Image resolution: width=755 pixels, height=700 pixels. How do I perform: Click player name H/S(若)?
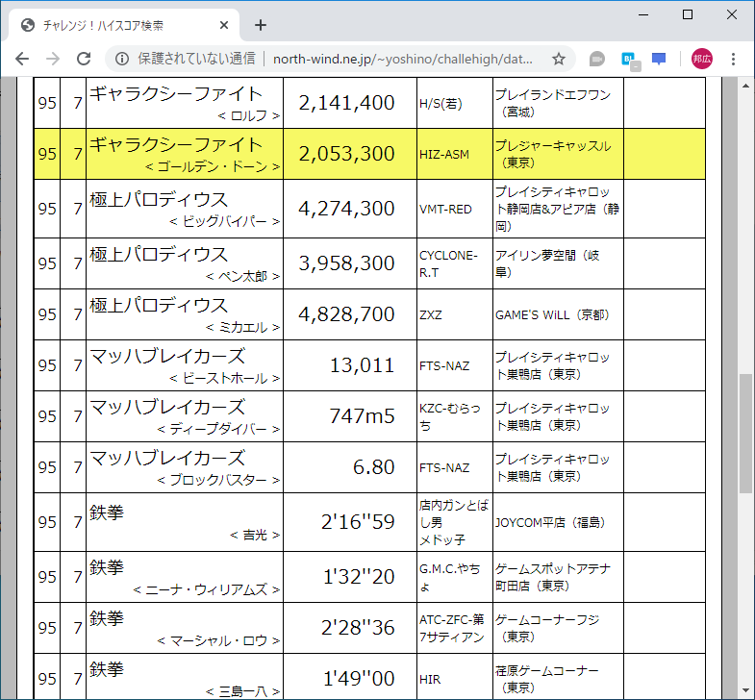440,104
